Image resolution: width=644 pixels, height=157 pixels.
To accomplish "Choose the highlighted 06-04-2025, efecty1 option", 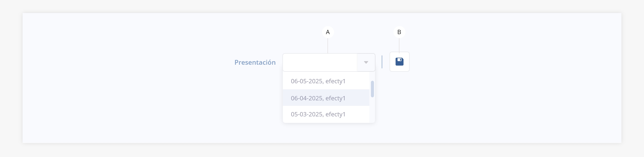I will tap(318, 98).
